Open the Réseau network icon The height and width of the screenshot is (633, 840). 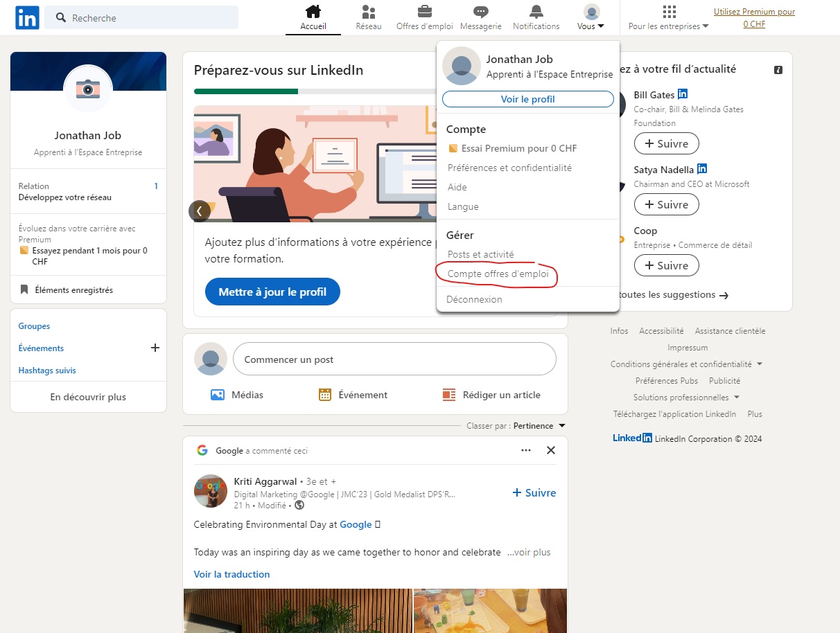coord(369,12)
